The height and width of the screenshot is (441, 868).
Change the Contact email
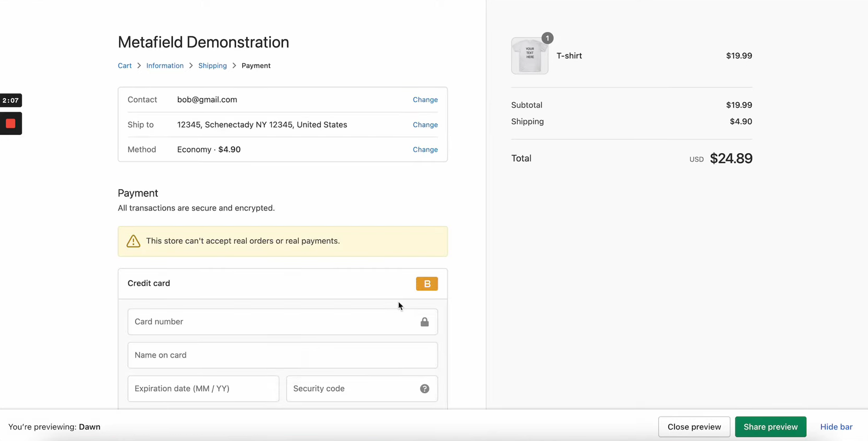coord(425,100)
